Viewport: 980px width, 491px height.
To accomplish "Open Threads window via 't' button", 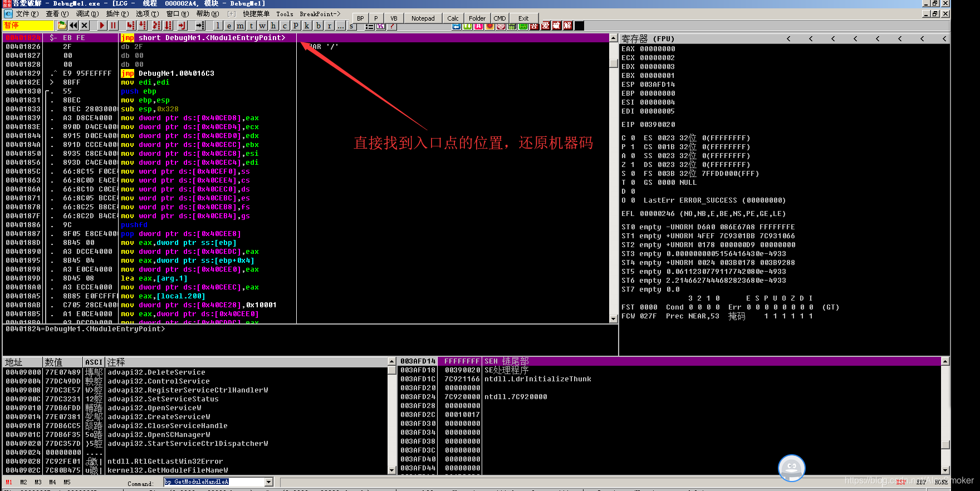I will 251,26.
